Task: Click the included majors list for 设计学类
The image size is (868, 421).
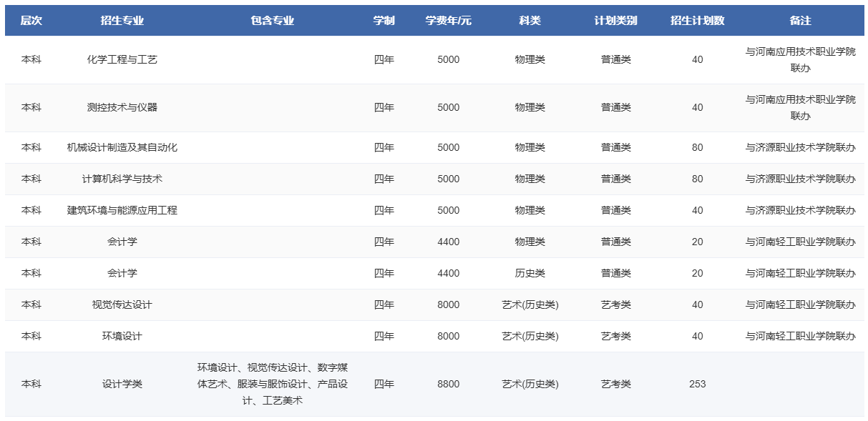Action: pos(273,384)
